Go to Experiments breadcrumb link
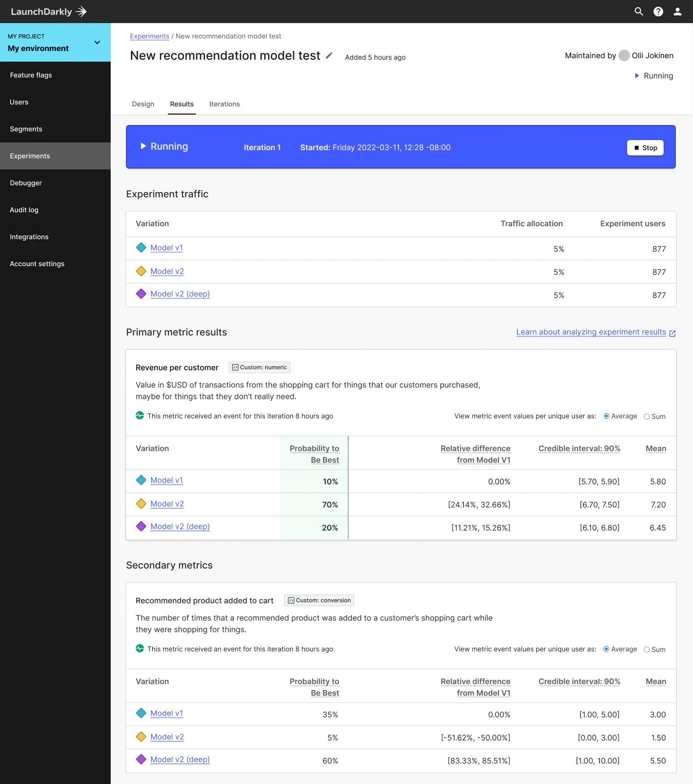Image resolution: width=693 pixels, height=784 pixels. [x=149, y=36]
